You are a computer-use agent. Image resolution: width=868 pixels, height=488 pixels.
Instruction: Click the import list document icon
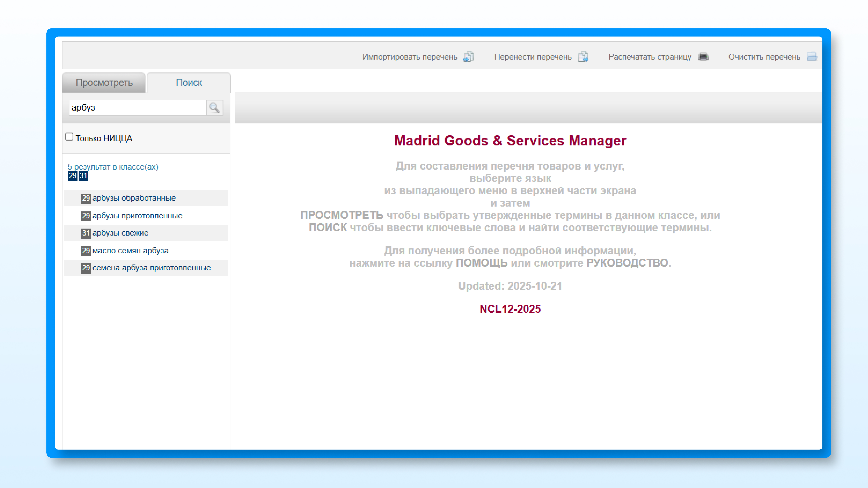(468, 57)
